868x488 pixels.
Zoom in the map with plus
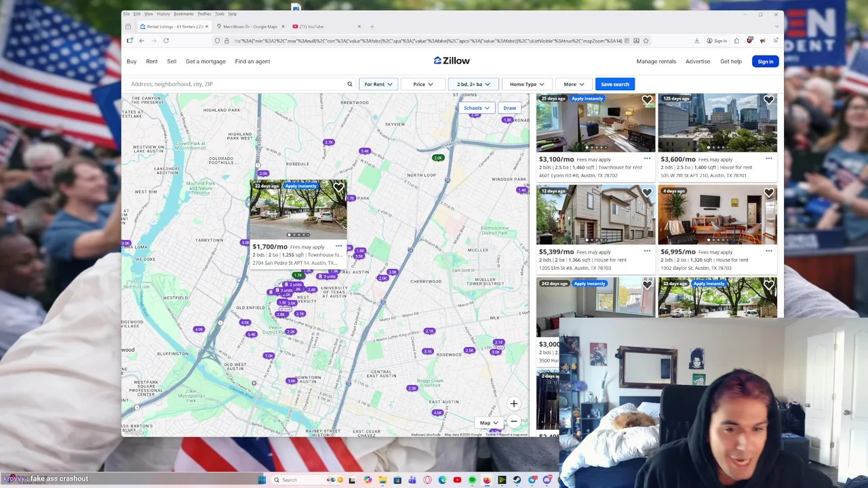[x=513, y=404]
